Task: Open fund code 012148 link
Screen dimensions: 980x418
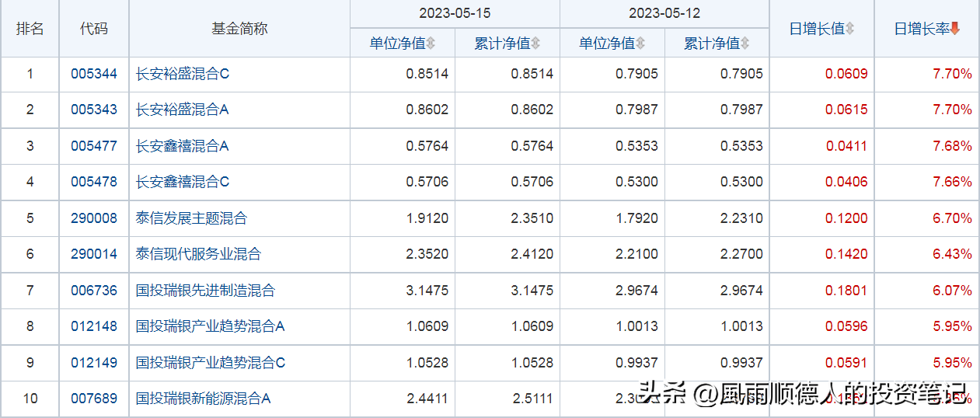Action: (x=94, y=326)
